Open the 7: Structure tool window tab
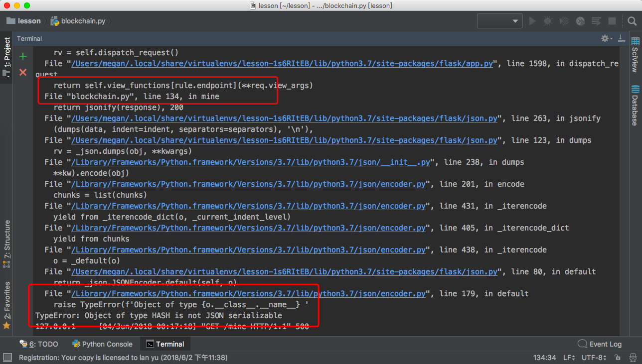 [x=7, y=243]
